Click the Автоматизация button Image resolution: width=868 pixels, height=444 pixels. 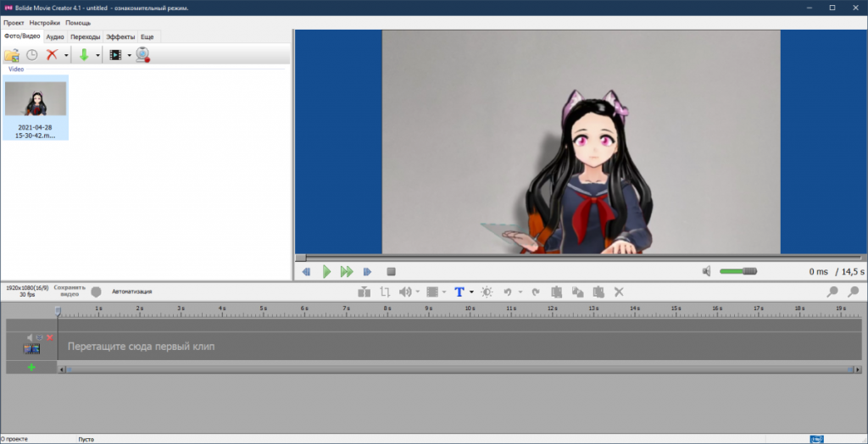tap(131, 291)
